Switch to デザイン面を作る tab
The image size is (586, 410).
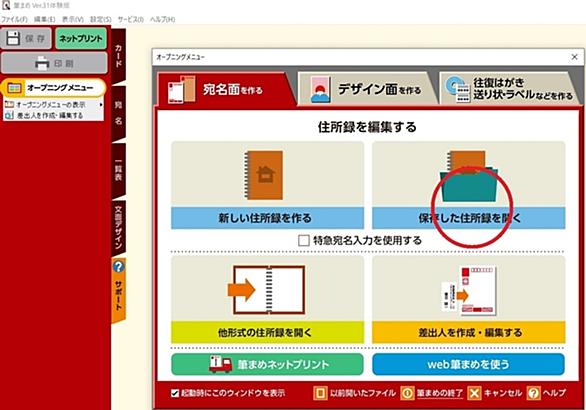pos(366,89)
